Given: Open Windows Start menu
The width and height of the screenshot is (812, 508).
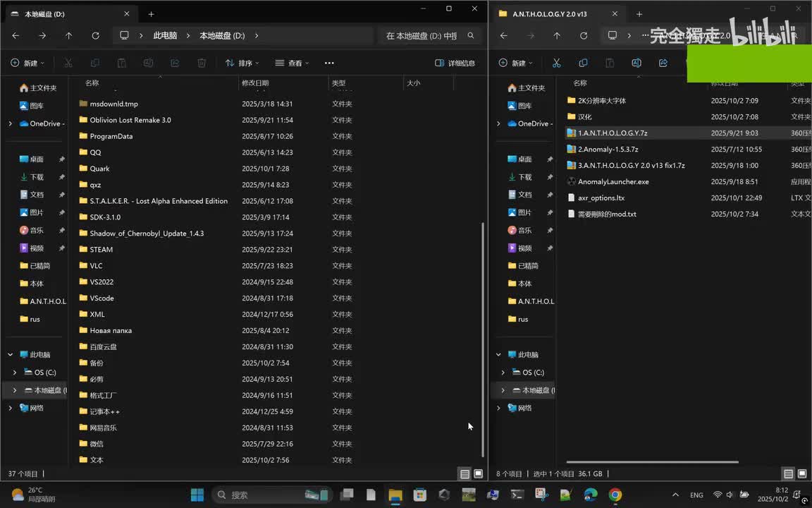Looking at the screenshot, I should pyautogui.click(x=197, y=495).
